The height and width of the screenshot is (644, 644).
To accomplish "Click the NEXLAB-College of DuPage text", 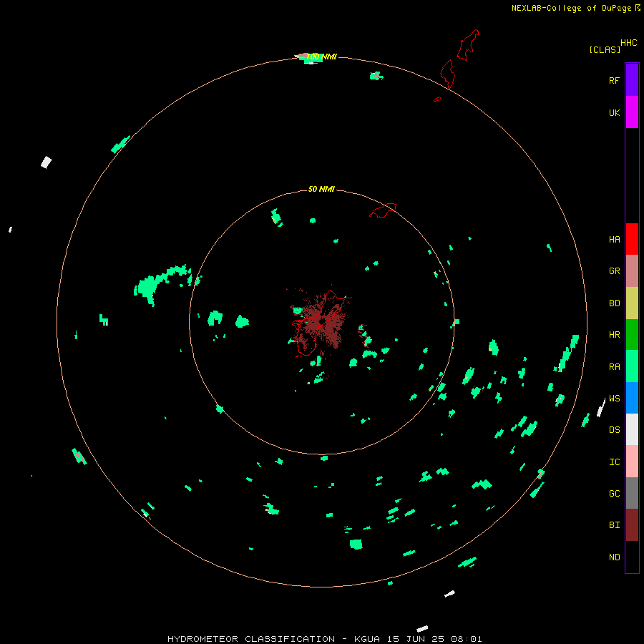I will (x=571, y=8).
